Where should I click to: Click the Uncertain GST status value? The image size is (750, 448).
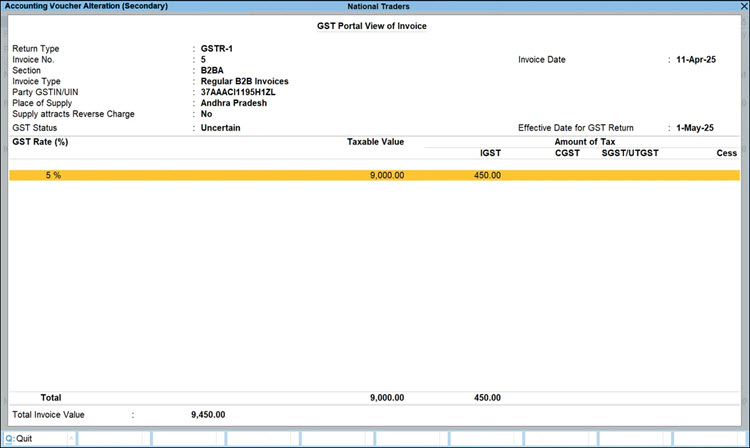click(221, 128)
